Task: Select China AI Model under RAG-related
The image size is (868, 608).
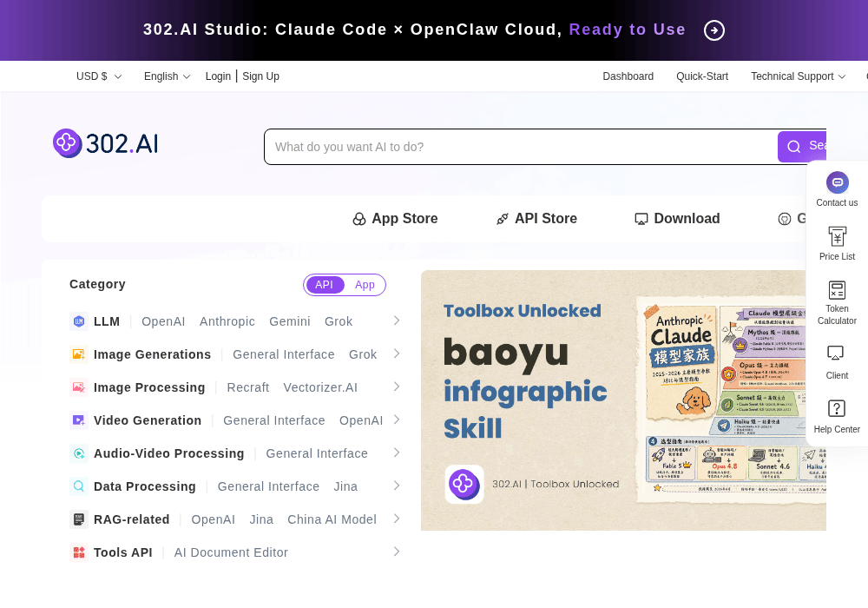Action: (x=332, y=519)
